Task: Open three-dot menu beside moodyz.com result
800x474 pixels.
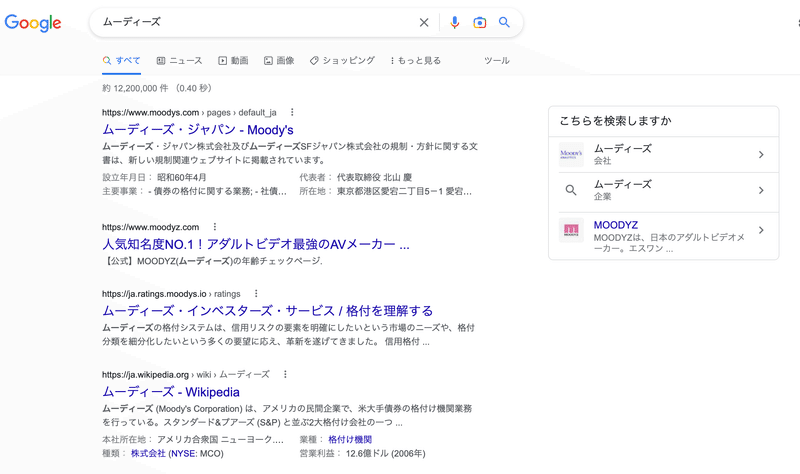Action: click(215, 227)
